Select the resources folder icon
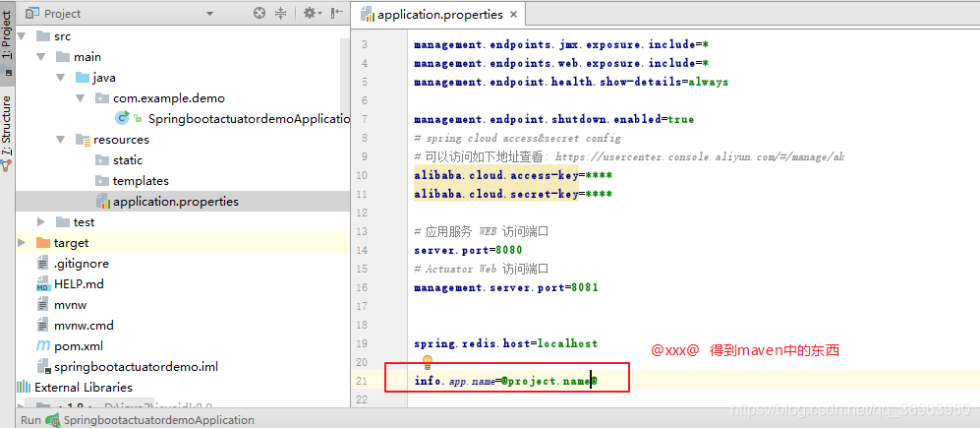The height and width of the screenshot is (428, 980). tap(83, 140)
